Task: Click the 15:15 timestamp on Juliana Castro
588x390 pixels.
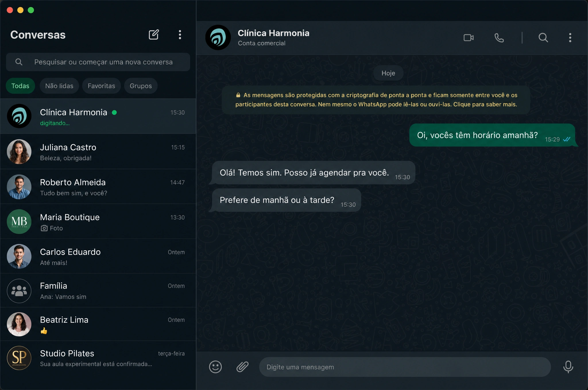Action: point(178,147)
